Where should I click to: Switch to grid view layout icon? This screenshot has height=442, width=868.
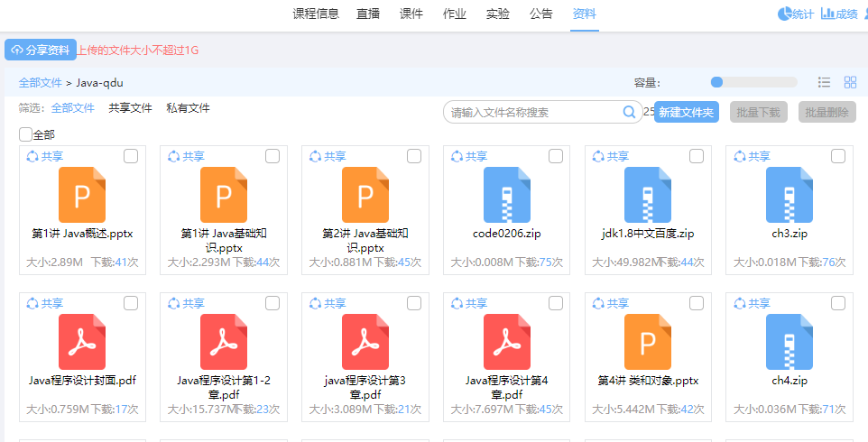coord(850,82)
